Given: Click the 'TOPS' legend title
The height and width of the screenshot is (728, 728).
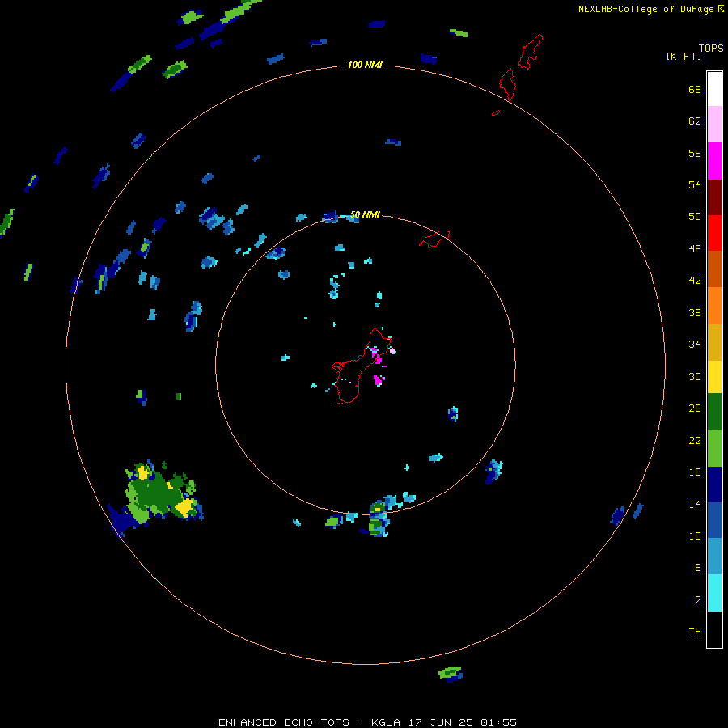Looking at the screenshot, I should click(x=711, y=48).
